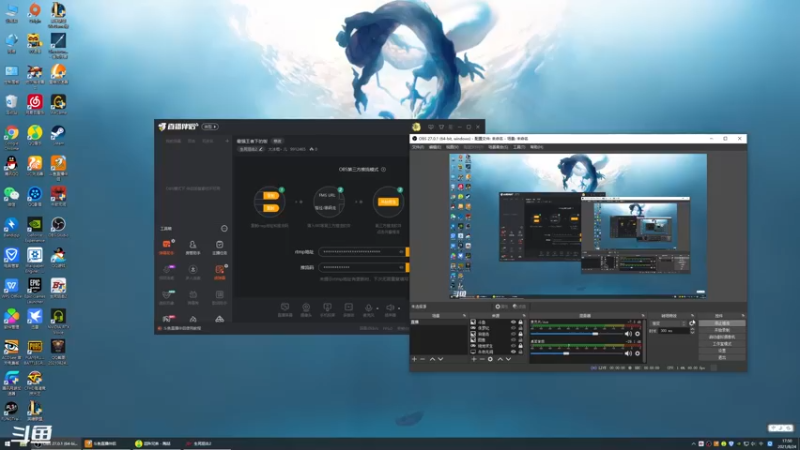Open OBS File menu
Screen dimensions: 800x450
pyautogui.click(x=418, y=147)
